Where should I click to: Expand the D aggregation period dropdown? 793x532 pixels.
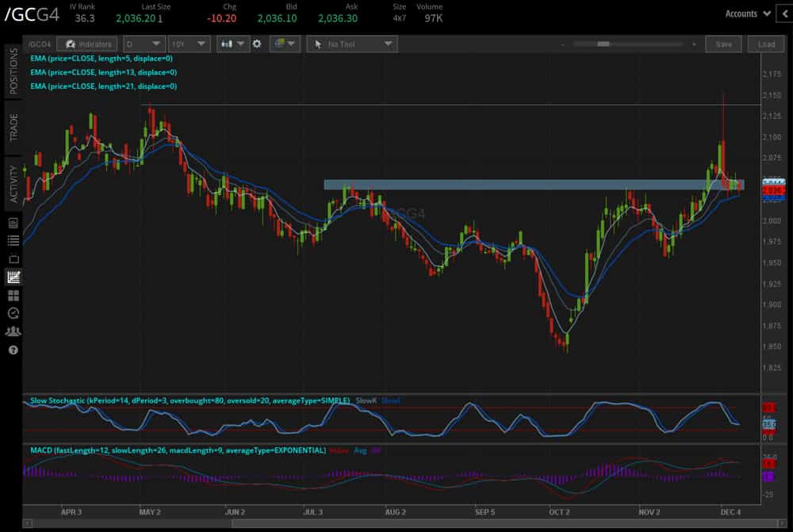click(x=144, y=44)
